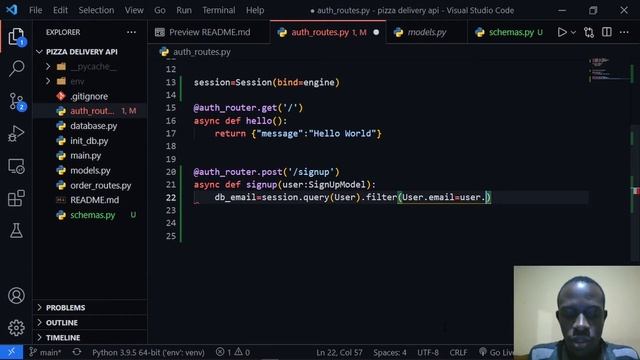Open the Accounts icon in activity bar
The width and height of the screenshot is (640, 360).
click(16, 296)
